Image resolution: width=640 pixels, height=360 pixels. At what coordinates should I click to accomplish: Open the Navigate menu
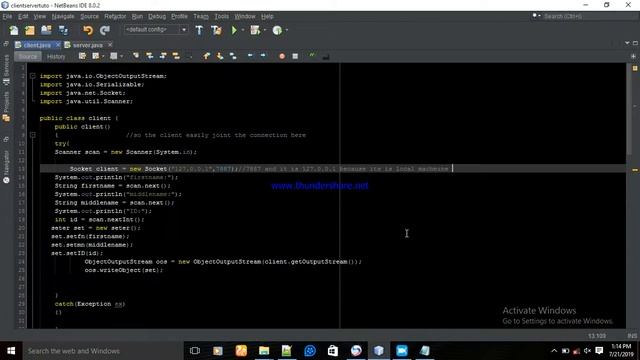coord(63,16)
